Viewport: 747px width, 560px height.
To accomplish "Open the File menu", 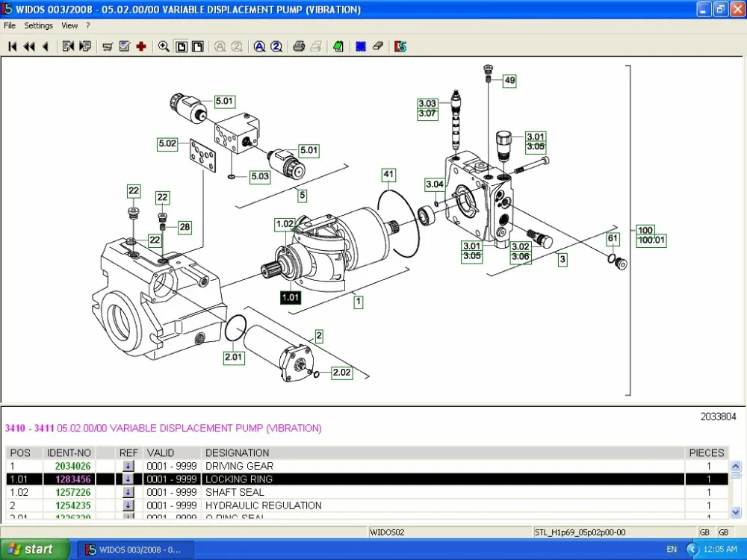I will [10, 25].
